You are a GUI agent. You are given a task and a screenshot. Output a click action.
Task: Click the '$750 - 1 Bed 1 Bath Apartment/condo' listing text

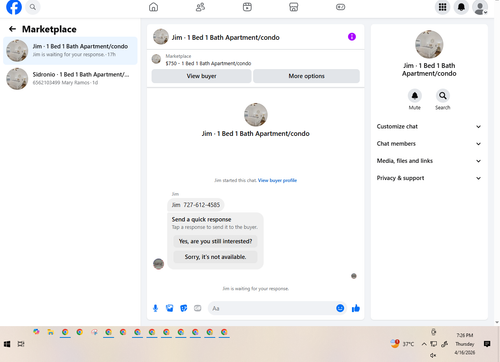(x=208, y=63)
